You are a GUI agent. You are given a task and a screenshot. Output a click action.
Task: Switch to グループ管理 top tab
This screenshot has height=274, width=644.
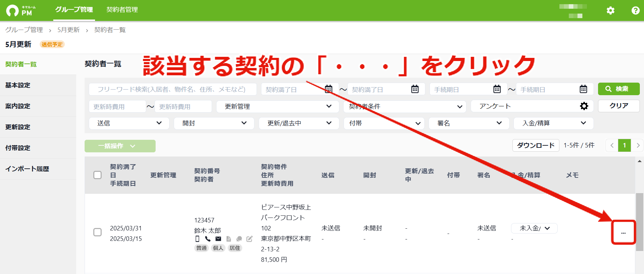74,10
